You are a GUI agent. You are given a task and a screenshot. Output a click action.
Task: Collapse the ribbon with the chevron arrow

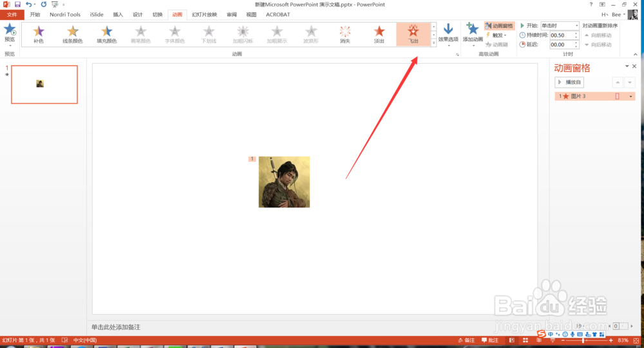click(636, 54)
